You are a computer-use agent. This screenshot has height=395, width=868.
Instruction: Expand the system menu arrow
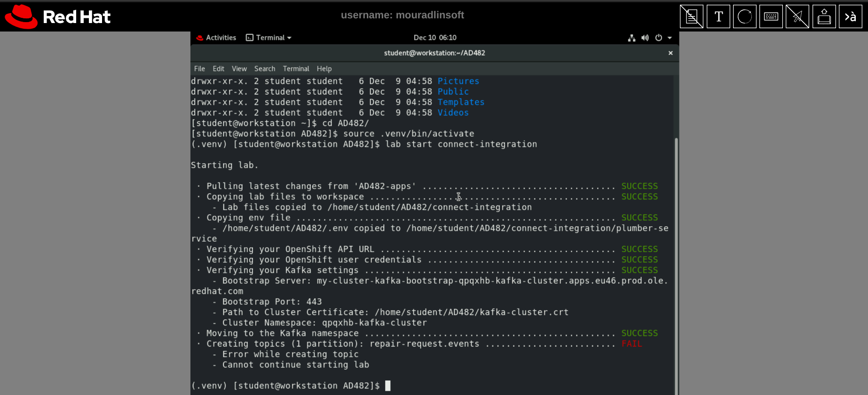coord(670,38)
